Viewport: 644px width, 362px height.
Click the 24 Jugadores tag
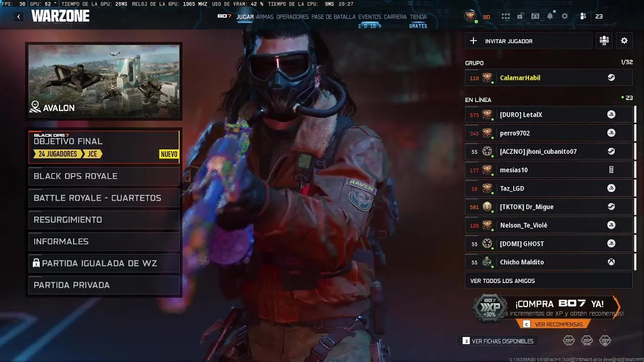click(57, 154)
